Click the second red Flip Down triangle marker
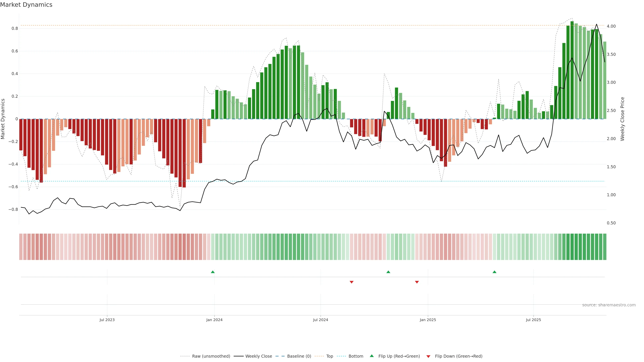Image resolution: width=644 pixels, height=362 pixels. coord(417,282)
